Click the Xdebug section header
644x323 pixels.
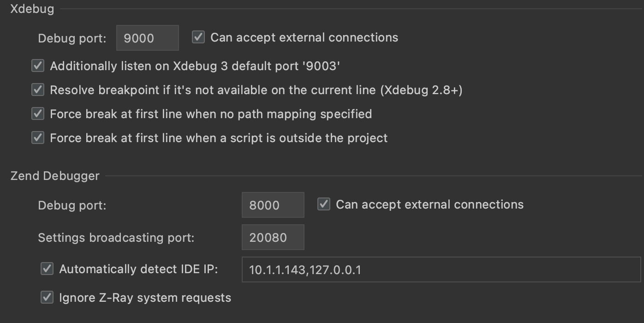[31, 8]
